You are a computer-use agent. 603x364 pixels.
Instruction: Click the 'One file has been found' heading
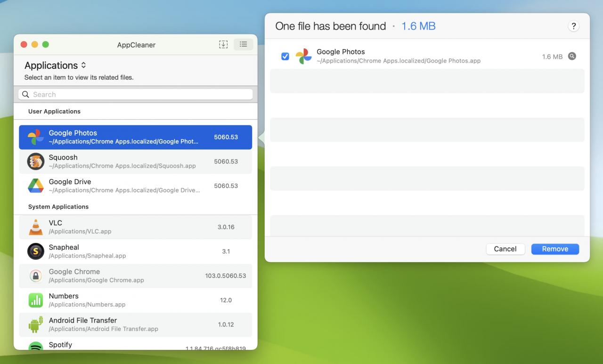point(331,26)
